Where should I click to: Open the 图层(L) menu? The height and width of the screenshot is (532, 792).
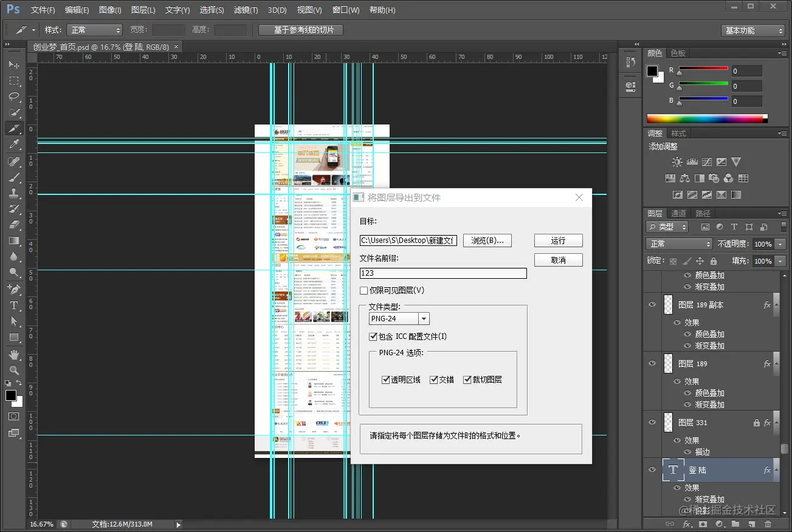click(x=143, y=10)
